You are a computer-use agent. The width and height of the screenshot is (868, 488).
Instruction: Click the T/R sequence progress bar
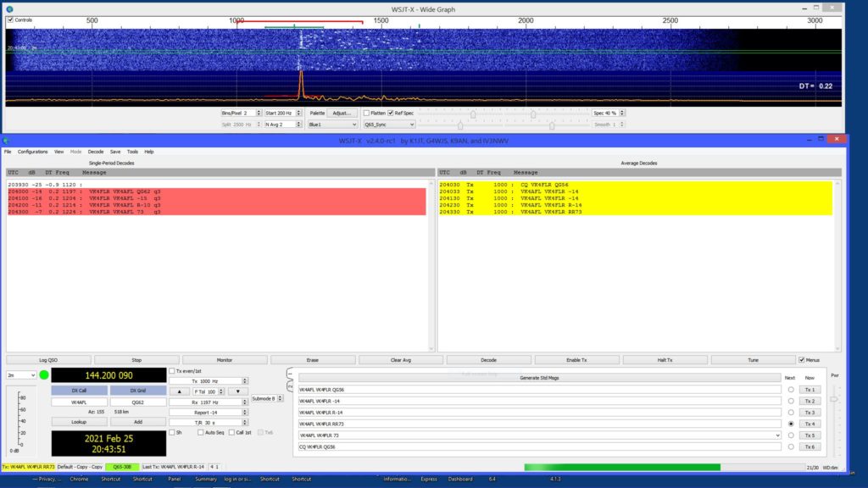(x=665, y=468)
